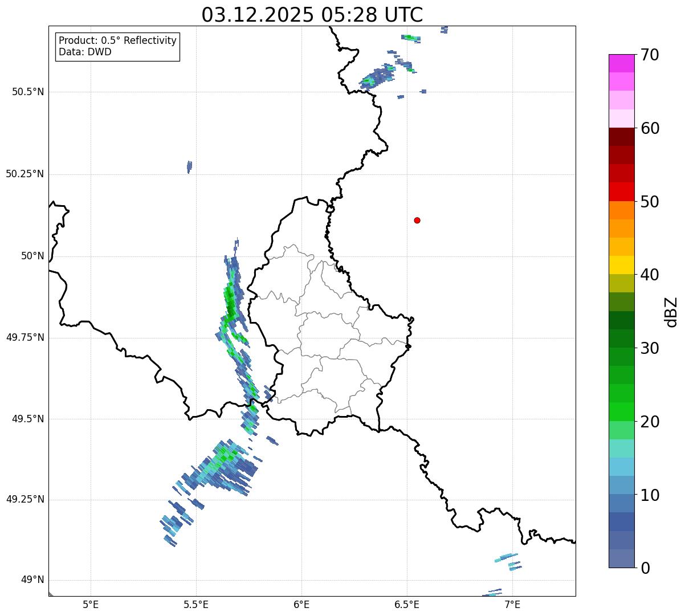
Task: Click the 50.25°N latitude label
Action: click(x=25, y=174)
